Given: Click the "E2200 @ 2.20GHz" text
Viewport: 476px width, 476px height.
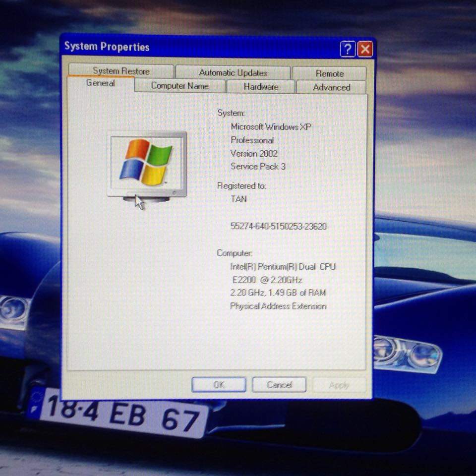Looking at the screenshot, I should tap(267, 280).
